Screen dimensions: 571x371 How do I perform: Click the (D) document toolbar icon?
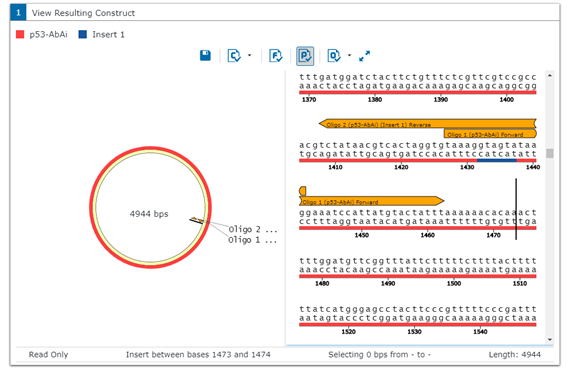pyautogui.click(x=334, y=56)
